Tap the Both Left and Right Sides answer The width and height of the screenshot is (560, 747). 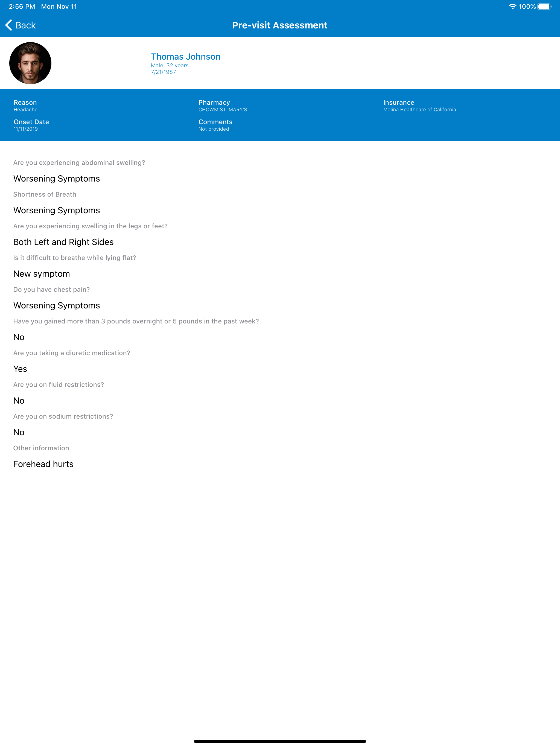(63, 242)
